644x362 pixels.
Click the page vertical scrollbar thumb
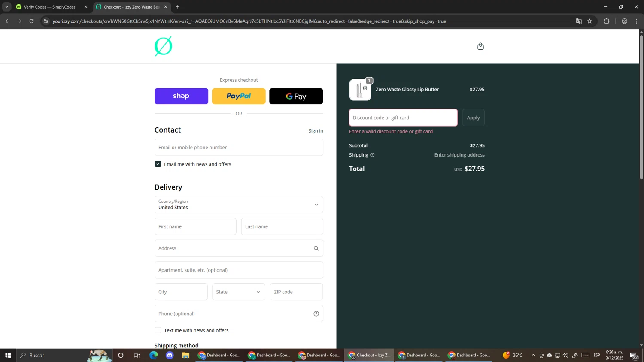tap(641, 107)
